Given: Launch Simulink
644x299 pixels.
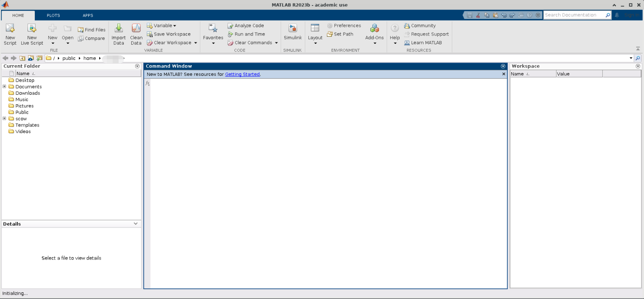Looking at the screenshot, I should click(x=293, y=32).
